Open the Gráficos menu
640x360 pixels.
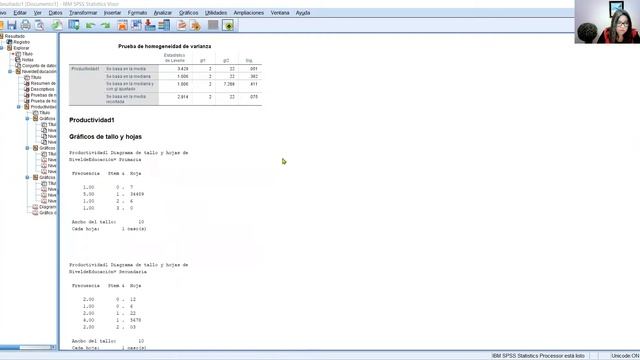tap(188, 13)
